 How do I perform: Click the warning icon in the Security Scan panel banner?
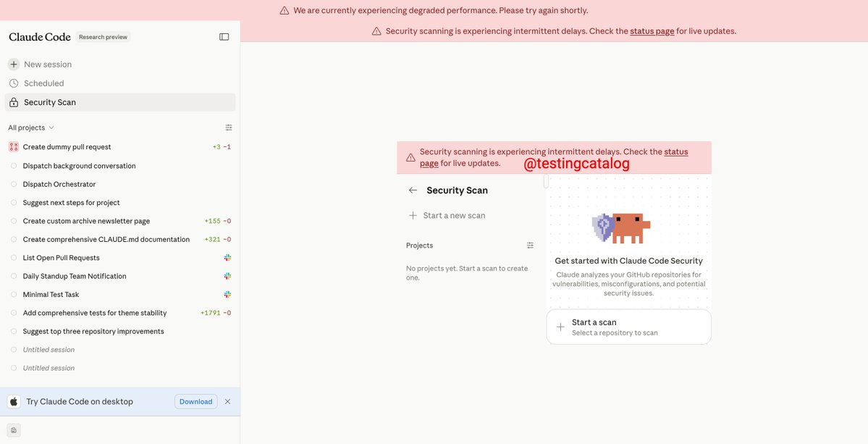click(410, 158)
